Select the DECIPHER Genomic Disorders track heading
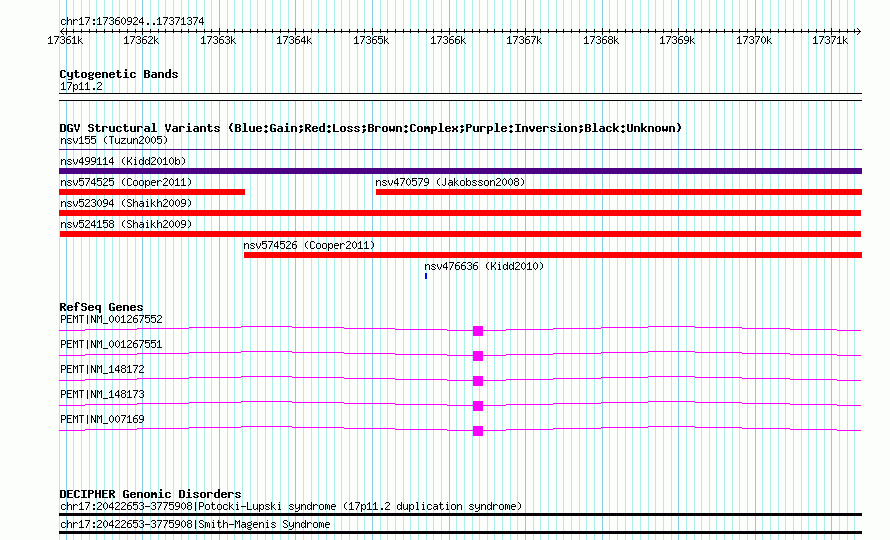The image size is (890, 540). point(150,494)
